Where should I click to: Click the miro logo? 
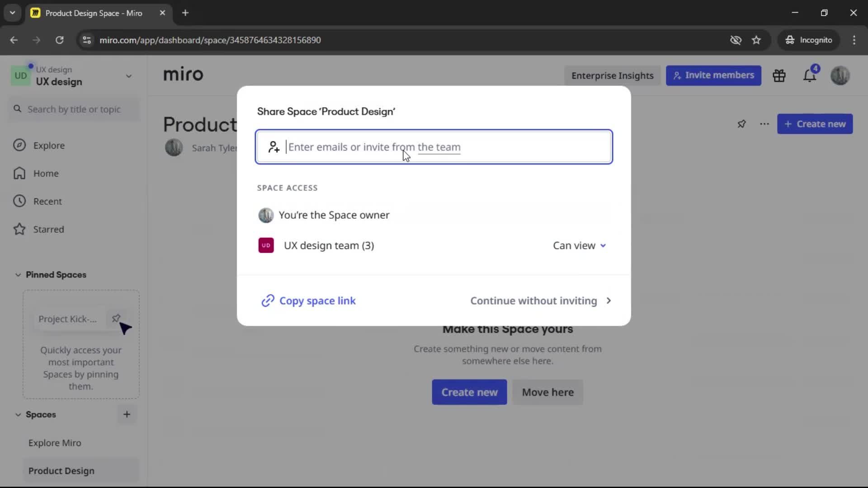coord(183,75)
